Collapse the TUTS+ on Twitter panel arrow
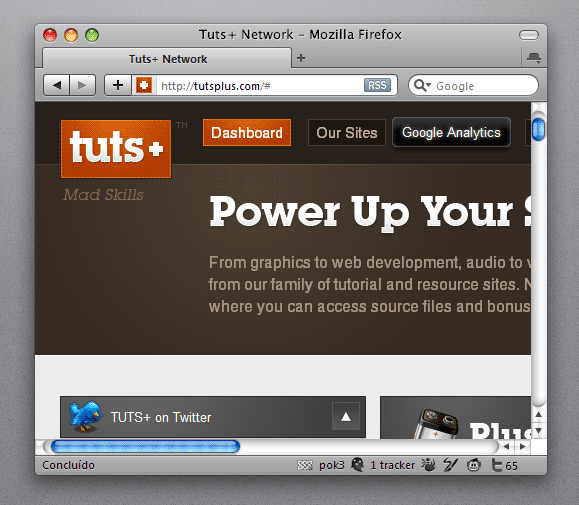This screenshot has width=579, height=505. pyautogui.click(x=346, y=417)
